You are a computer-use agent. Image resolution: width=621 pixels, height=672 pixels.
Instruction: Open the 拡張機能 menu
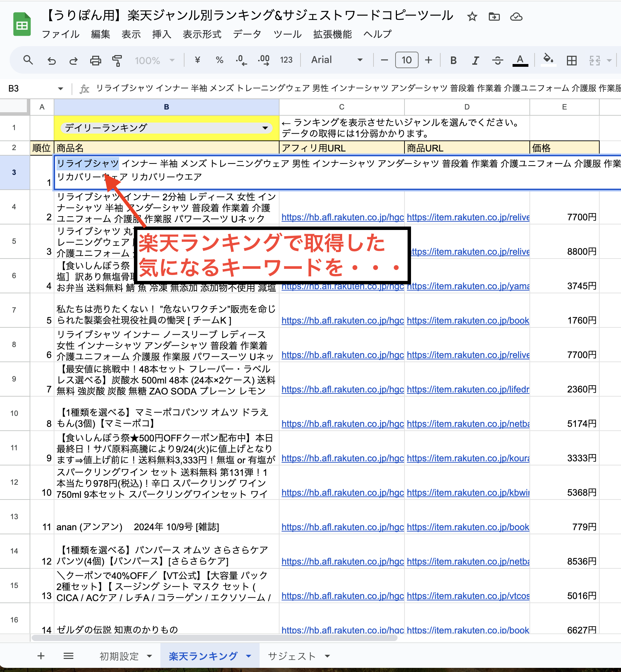pyautogui.click(x=332, y=34)
